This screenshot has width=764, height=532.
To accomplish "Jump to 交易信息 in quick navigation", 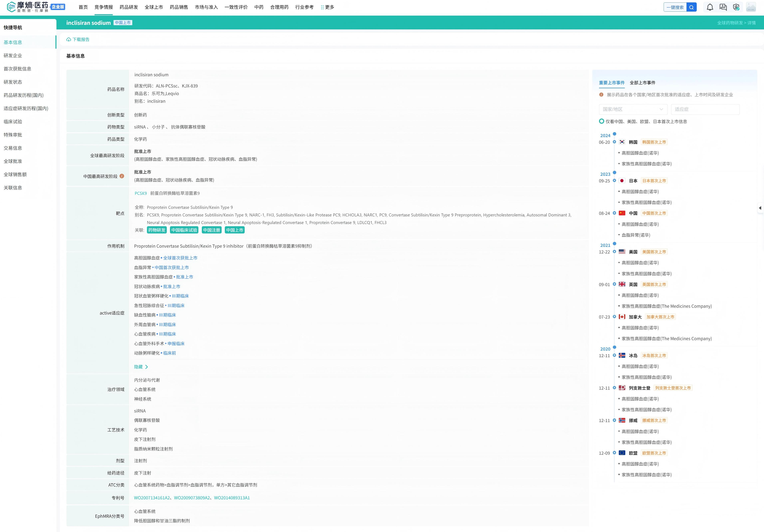I will click(x=13, y=148).
